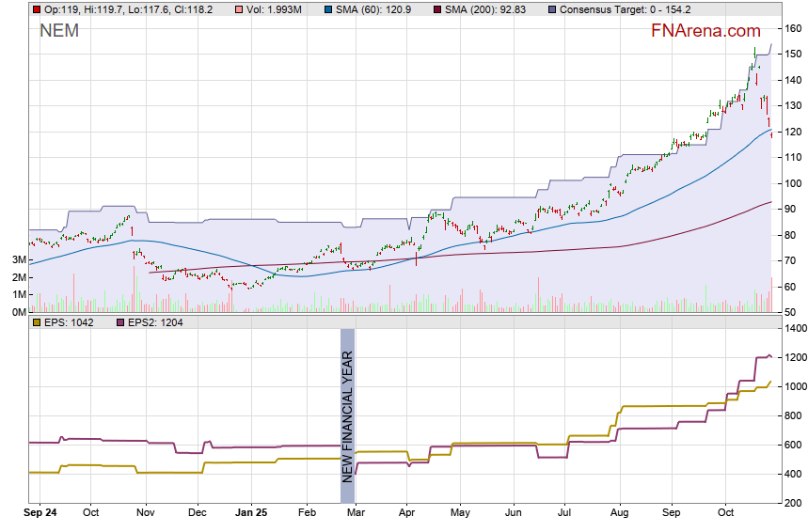The height and width of the screenshot is (532, 808).
Task: Click the SMA (60): 120.9 legend text
Action: coord(376,9)
